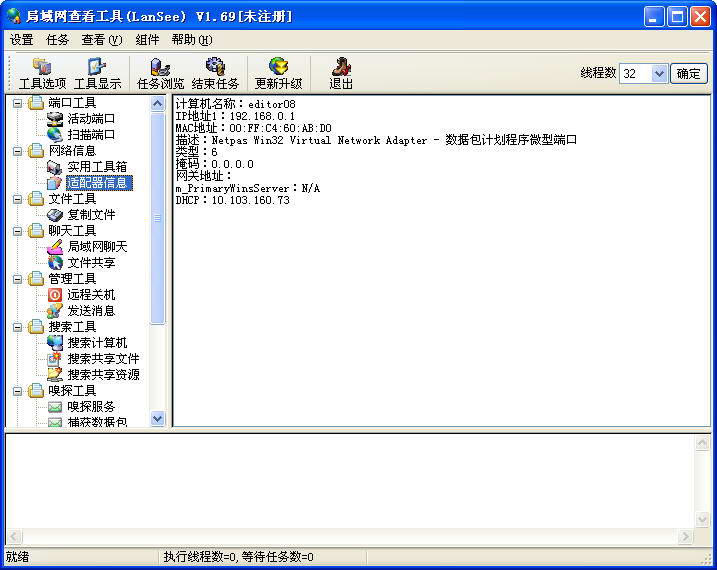Click the 退出 toolbar icon

tap(341, 73)
